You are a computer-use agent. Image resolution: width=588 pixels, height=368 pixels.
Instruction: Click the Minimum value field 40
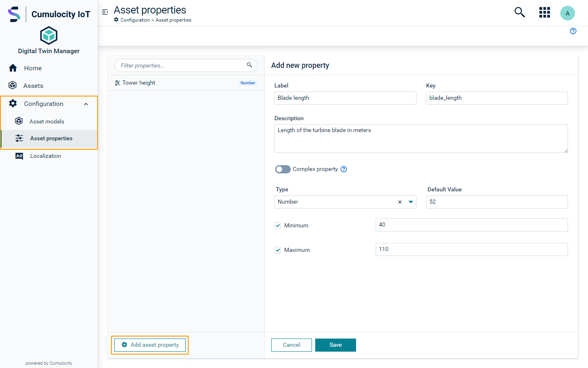(x=472, y=225)
